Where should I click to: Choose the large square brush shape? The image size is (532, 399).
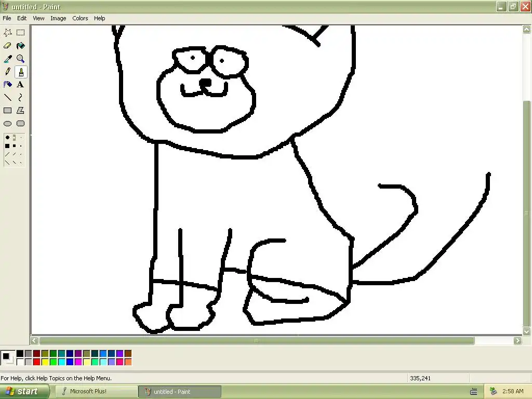click(x=7, y=146)
